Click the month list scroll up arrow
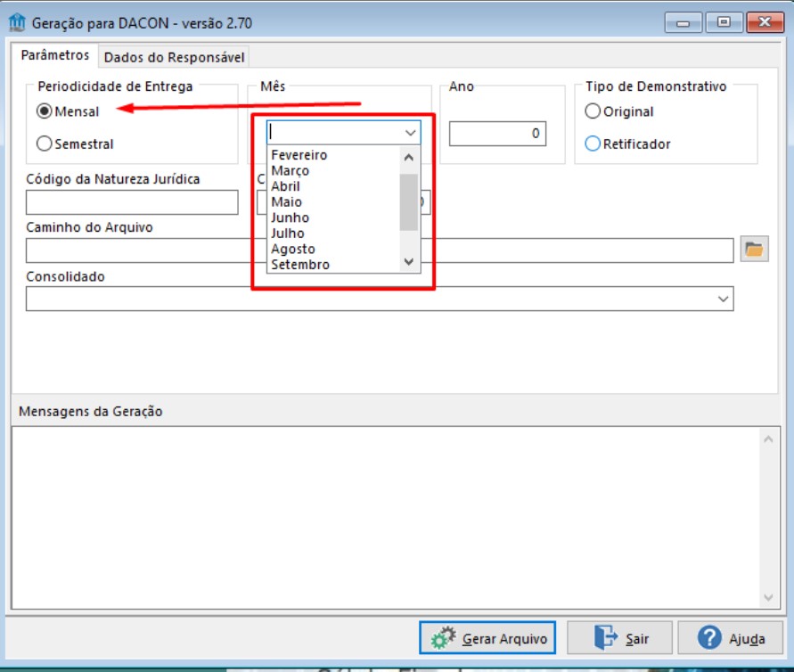The height and width of the screenshot is (672, 794). tap(409, 158)
